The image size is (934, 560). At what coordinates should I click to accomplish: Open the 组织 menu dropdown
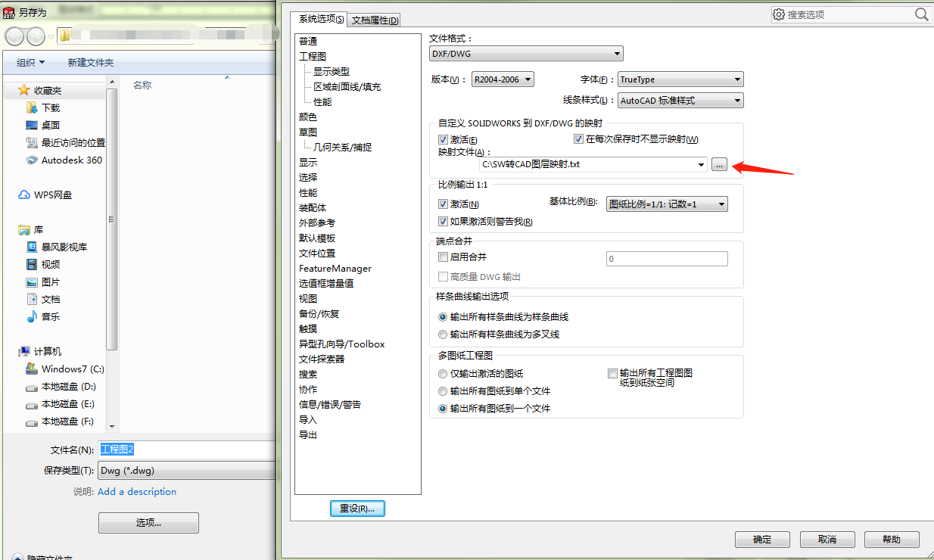click(31, 62)
